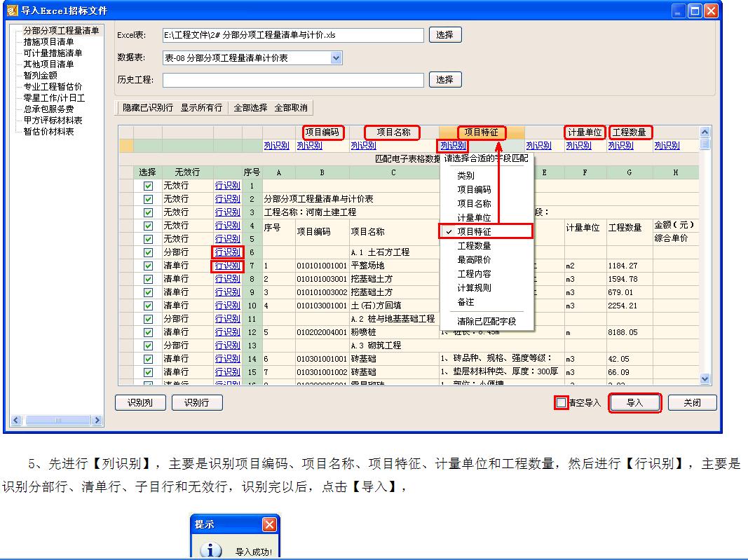Click 全部选择 toolbar button
The height and width of the screenshot is (560, 748).
point(250,108)
